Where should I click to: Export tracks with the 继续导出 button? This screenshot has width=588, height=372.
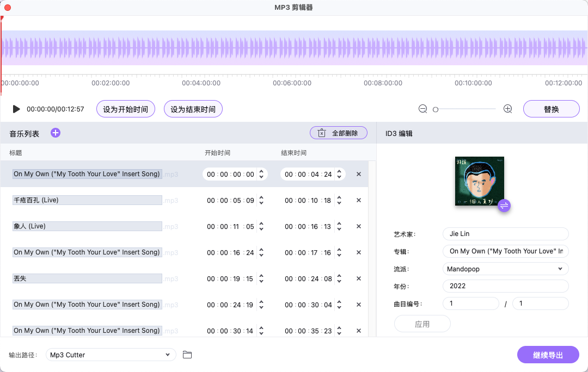(548, 354)
